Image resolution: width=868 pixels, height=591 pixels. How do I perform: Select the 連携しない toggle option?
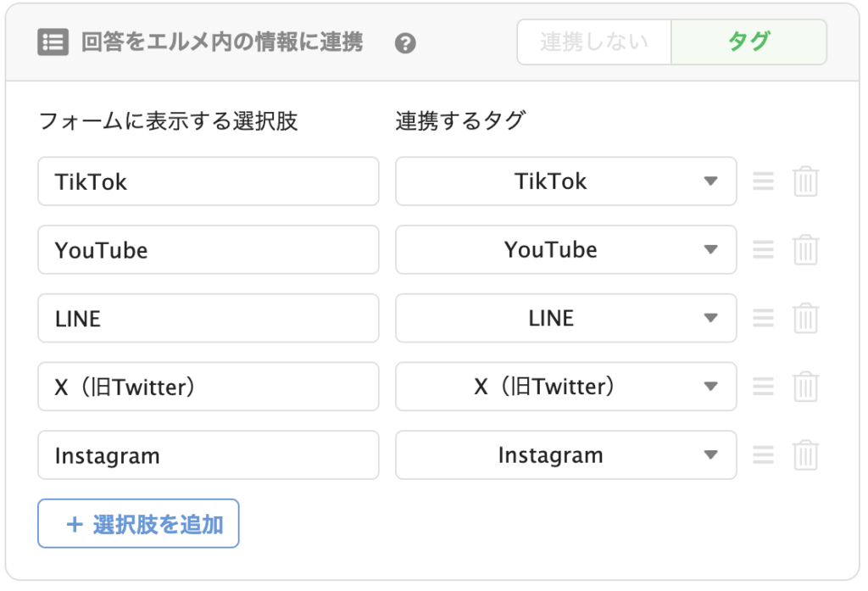594,42
